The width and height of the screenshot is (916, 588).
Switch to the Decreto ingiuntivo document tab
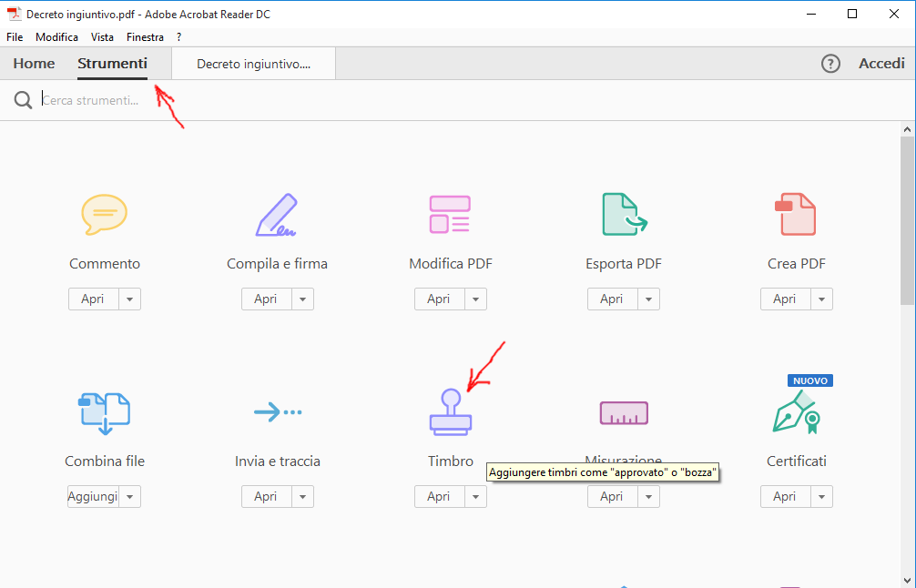253,64
